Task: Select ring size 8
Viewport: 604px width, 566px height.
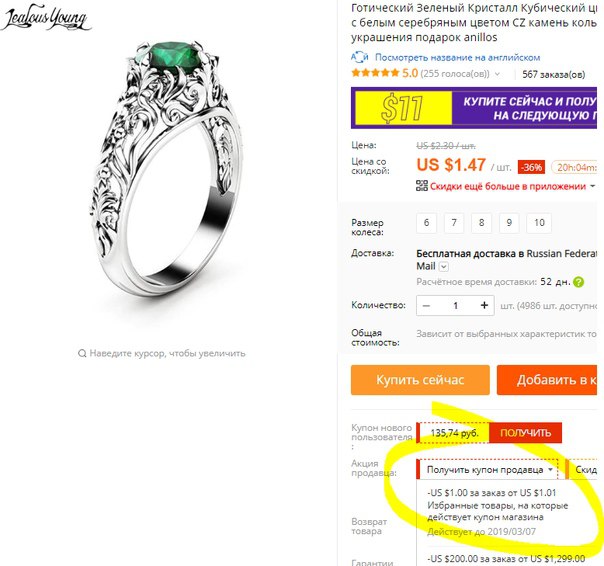Action: 482,223
